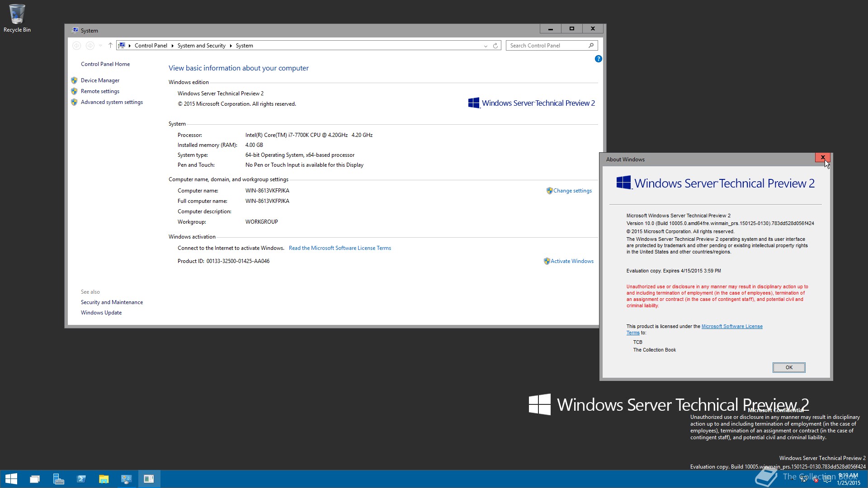Image resolution: width=868 pixels, height=488 pixels.
Task: Select the System breadcrumb segment
Action: [244, 46]
